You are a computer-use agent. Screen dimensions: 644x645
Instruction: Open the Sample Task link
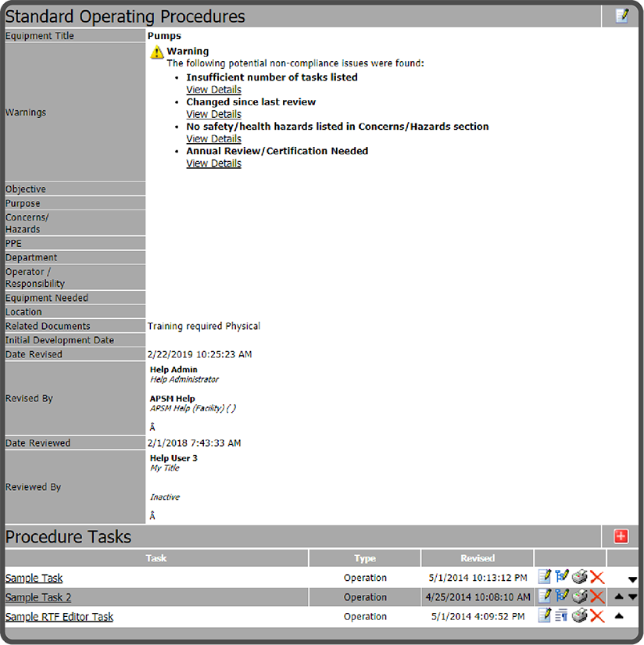pyautogui.click(x=34, y=578)
